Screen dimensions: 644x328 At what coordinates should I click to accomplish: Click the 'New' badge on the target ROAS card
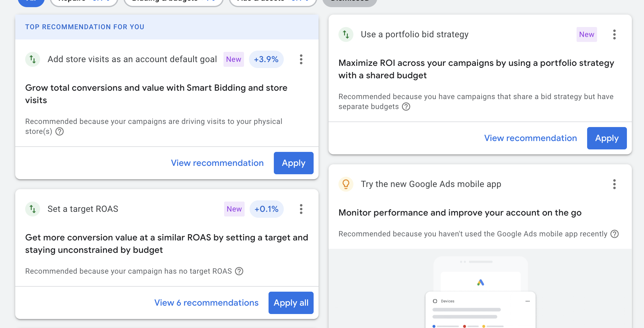pos(234,209)
